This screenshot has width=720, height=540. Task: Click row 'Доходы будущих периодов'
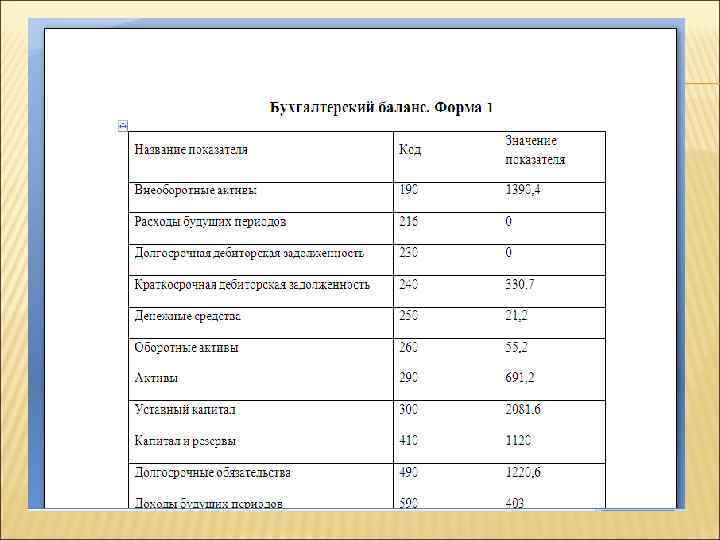click(208, 503)
